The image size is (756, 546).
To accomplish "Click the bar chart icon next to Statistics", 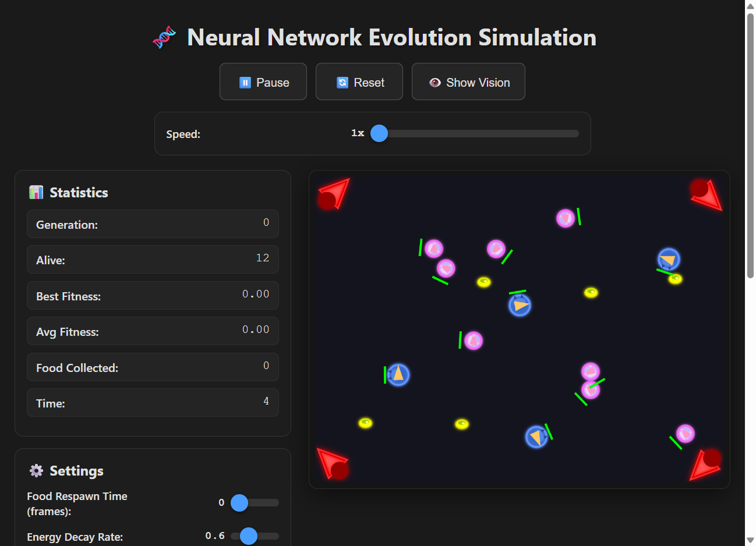I will pyautogui.click(x=36, y=192).
